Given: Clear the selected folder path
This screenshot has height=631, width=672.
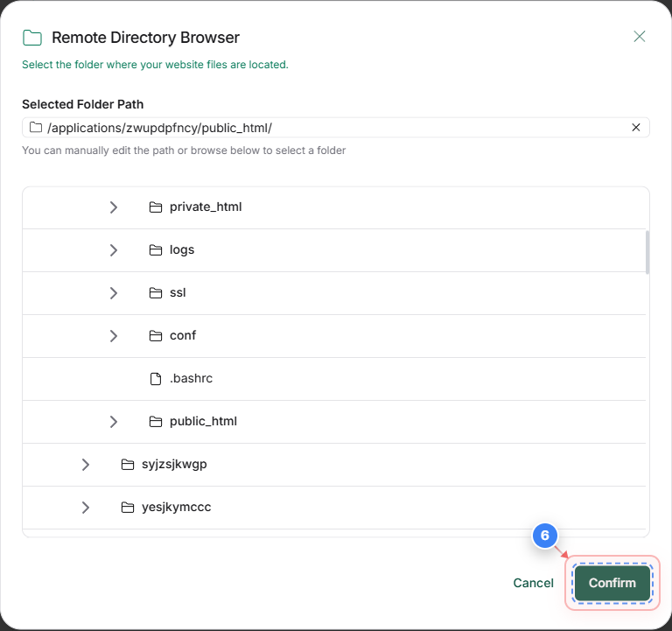Looking at the screenshot, I should pos(635,127).
